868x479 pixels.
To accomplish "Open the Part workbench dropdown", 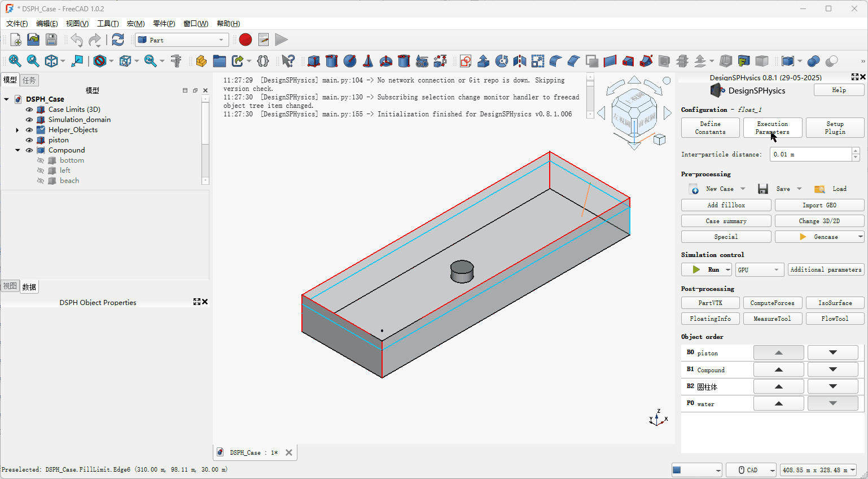I will click(x=182, y=40).
